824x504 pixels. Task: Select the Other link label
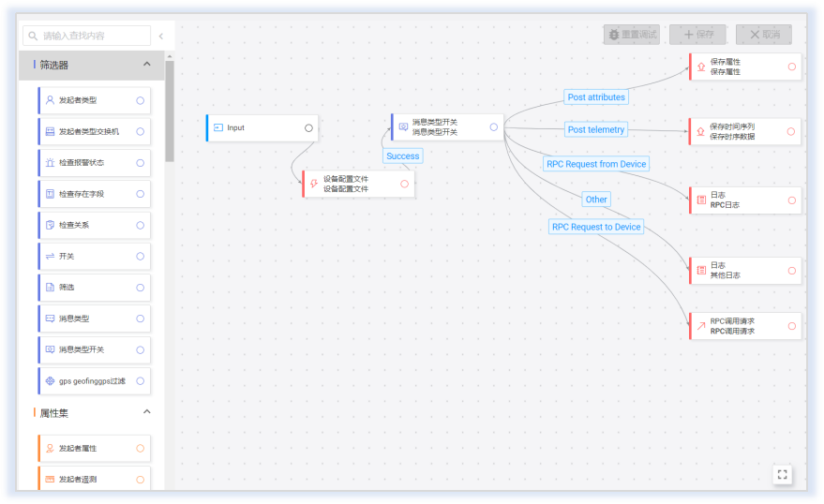(596, 200)
